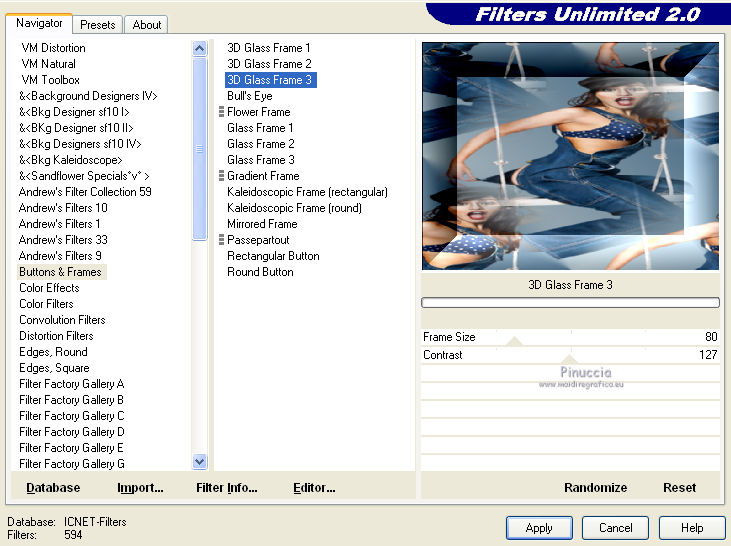Image resolution: width=731 pixels, height=546 pixels.
Task: Select VM Toolbox category
Action: [50, 80]
